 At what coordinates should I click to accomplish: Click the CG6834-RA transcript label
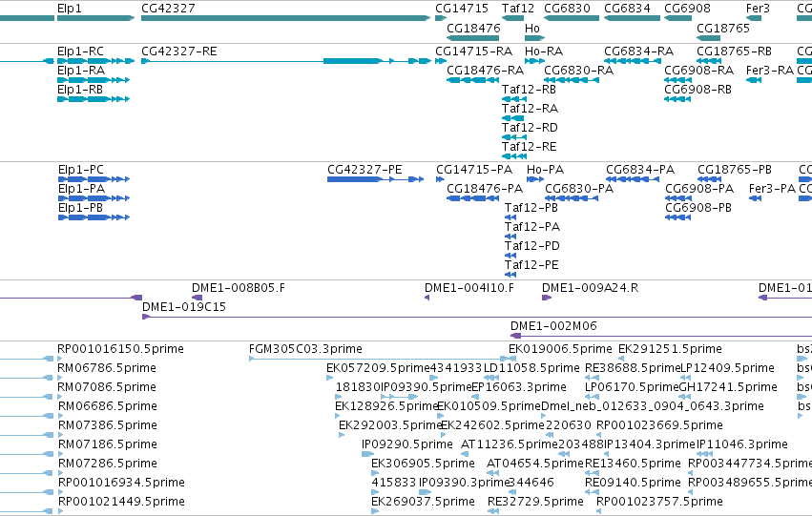[638, 52]
